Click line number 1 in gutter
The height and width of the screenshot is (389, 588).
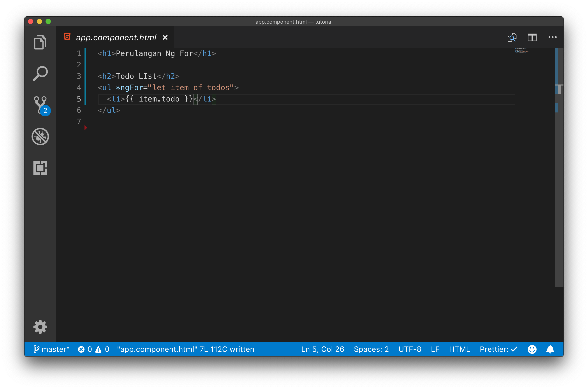pyautogui.click(x=79, y=53)
